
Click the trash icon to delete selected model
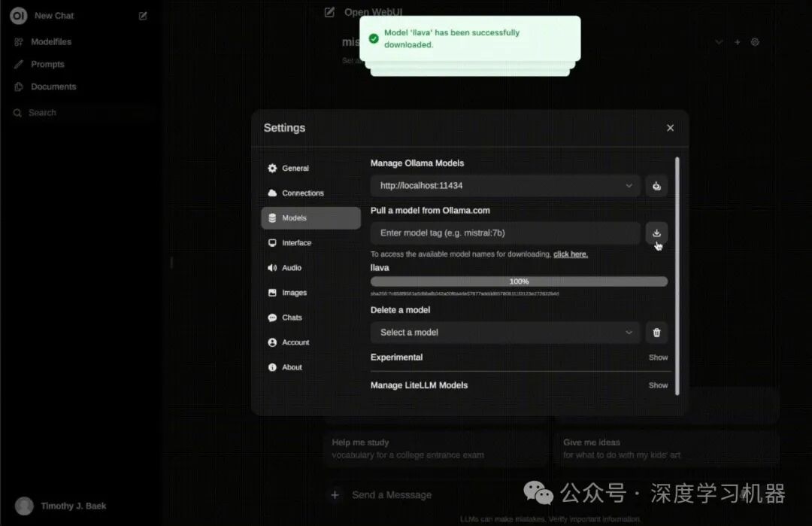656,332
